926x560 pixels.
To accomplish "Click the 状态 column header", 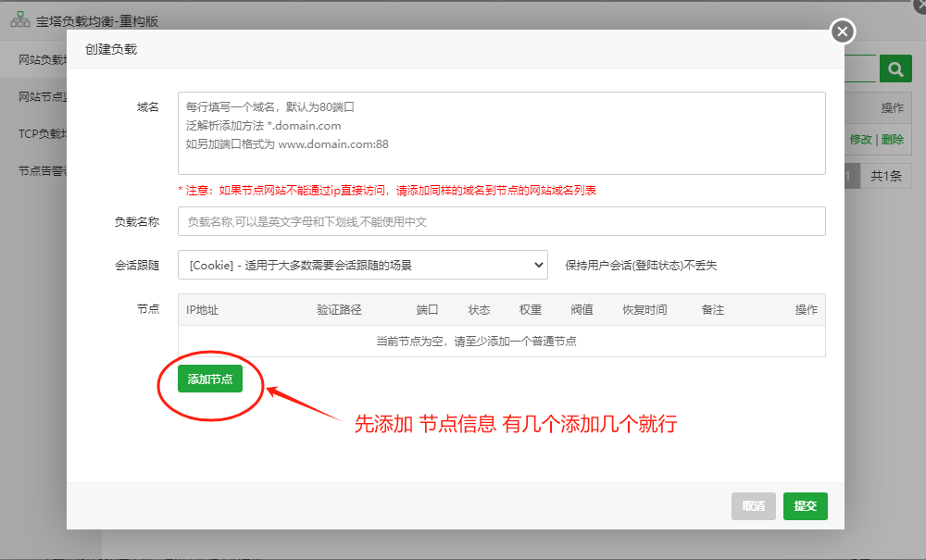I will click(479, 310).
